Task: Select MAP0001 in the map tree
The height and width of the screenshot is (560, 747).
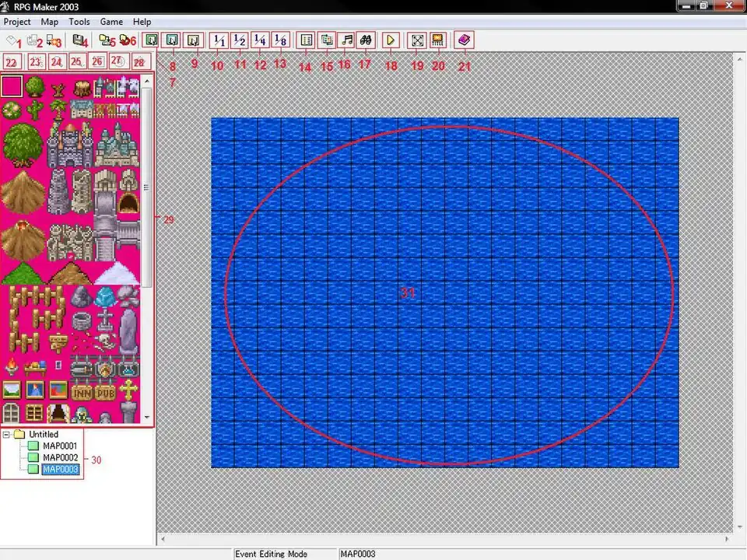Action: [x=59, y=446]
